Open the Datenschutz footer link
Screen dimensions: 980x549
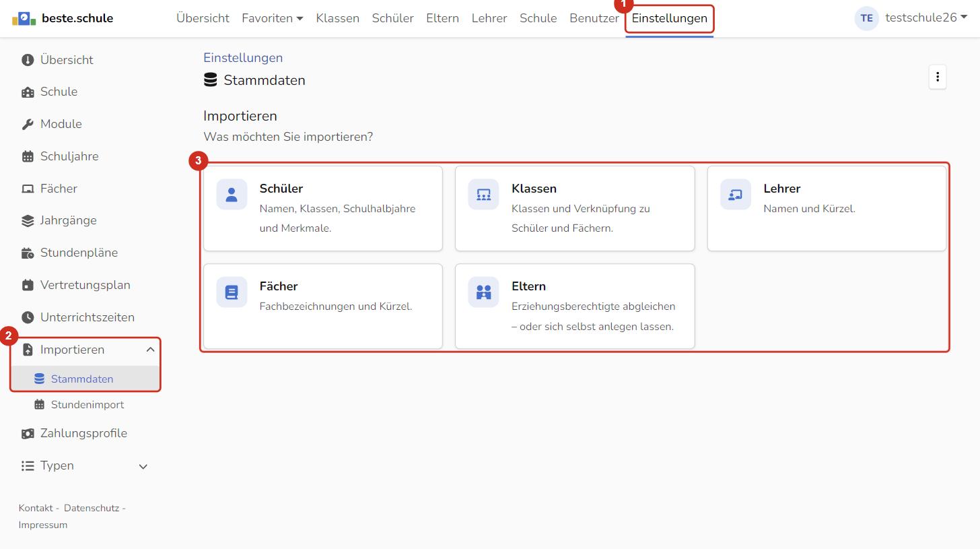coord(92,508)
